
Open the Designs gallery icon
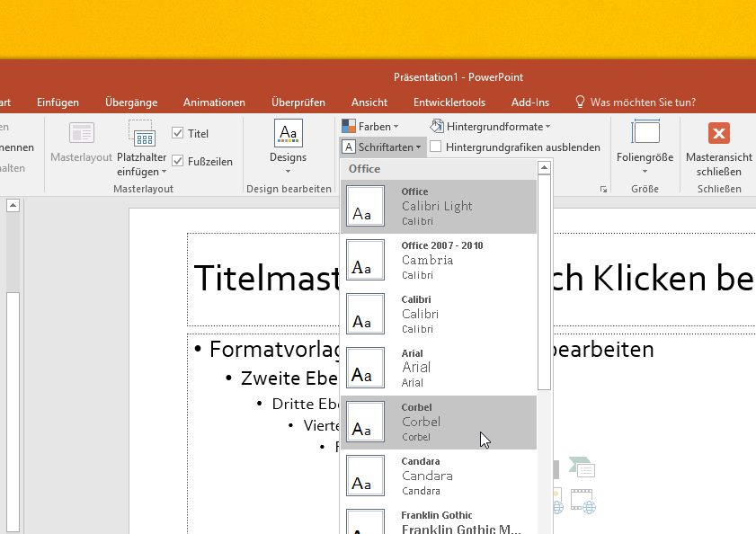coord(289,133)
